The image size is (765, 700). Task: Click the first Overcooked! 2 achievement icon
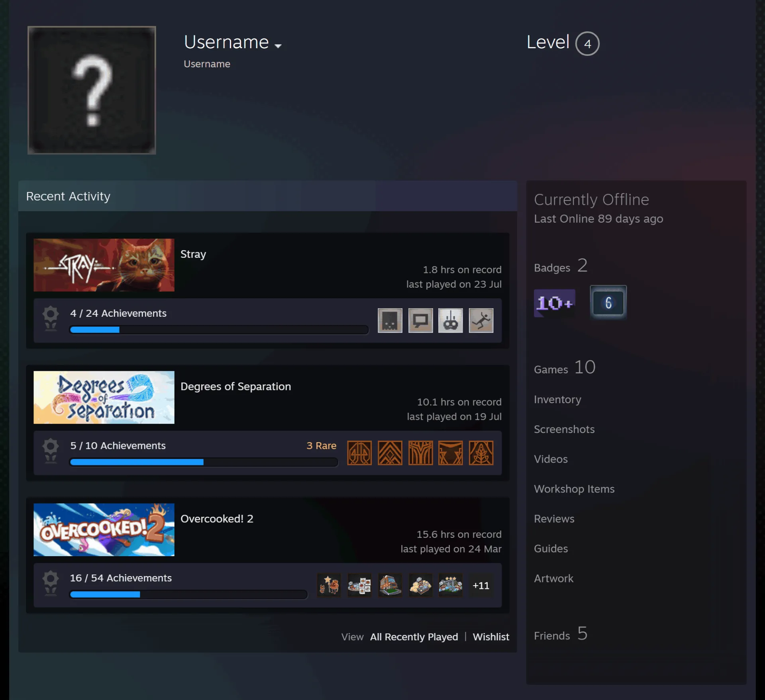[329, 585]
